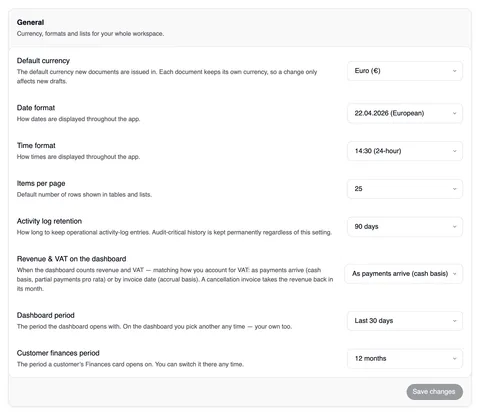Click the Dashboard period label
This screenshot has width=480, height=415.
(46, 315)
